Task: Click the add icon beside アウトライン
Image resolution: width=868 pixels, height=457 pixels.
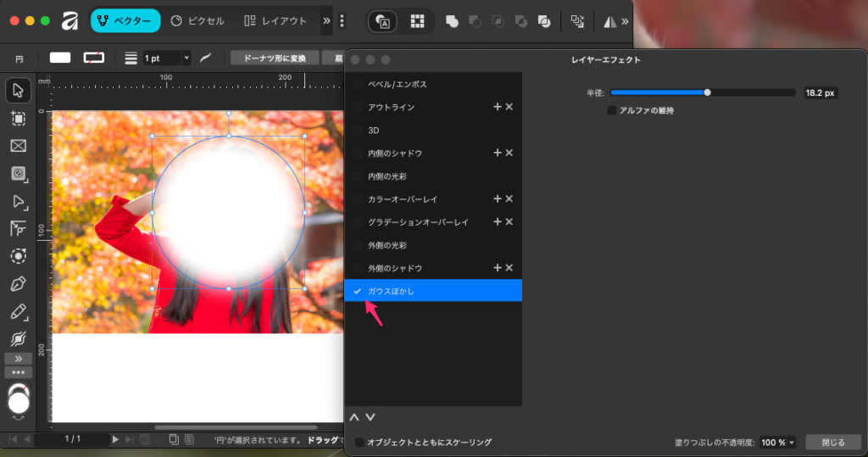Action: [498, 107]
